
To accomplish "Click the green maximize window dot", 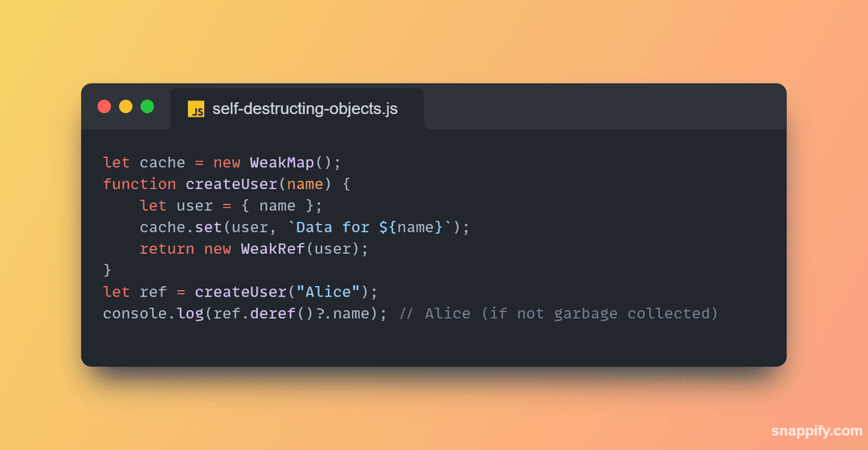I will (147, 106).
